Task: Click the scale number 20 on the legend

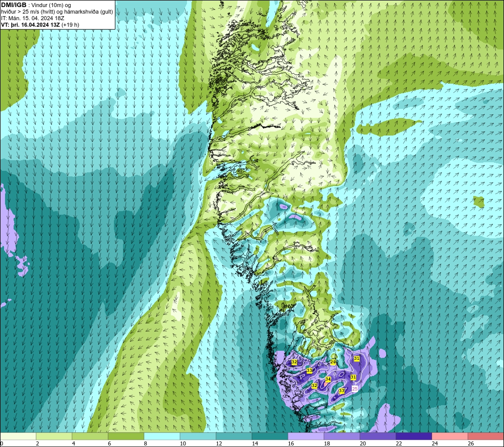Action: (363, 443)
